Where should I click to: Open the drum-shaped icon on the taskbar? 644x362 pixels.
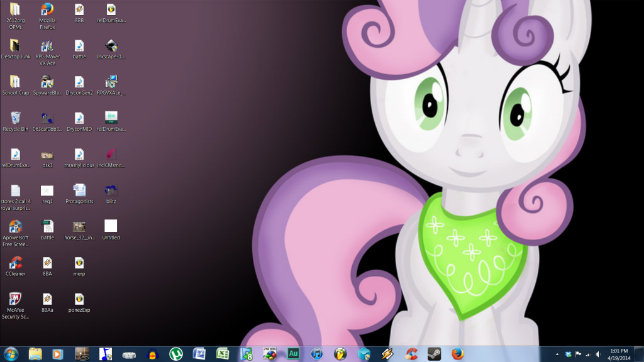click(129, 354)
